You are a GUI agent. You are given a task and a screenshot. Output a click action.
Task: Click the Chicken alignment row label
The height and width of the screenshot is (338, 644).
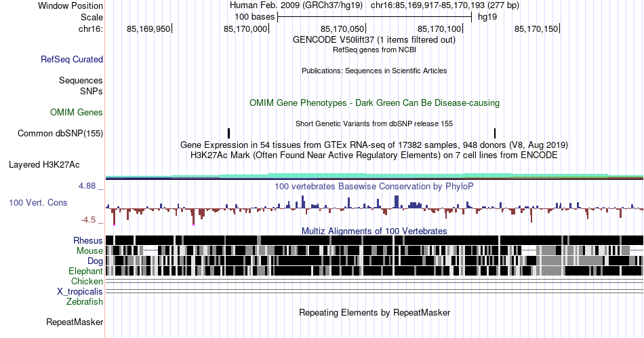[x=87, y=281]
